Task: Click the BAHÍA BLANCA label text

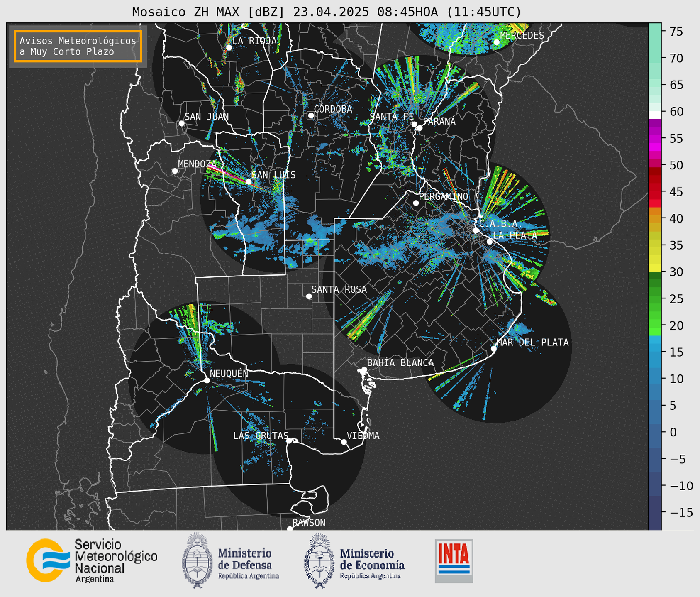Action: (x=400, y=362)
